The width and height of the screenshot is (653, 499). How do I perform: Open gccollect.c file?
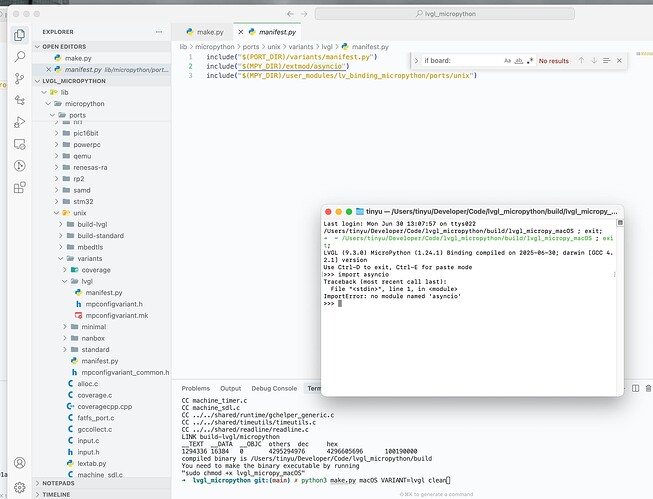[102, 429]
